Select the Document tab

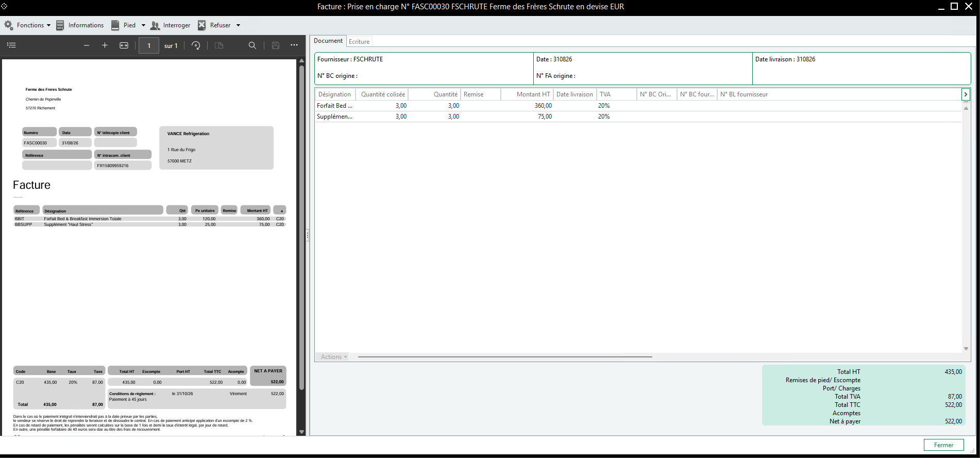[328, 41]
